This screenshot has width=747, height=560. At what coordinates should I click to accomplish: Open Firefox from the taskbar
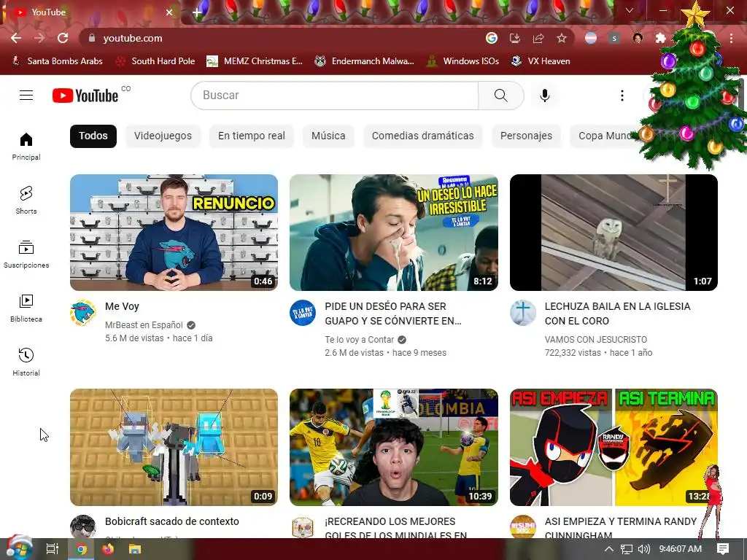click(x=108, y=549)
